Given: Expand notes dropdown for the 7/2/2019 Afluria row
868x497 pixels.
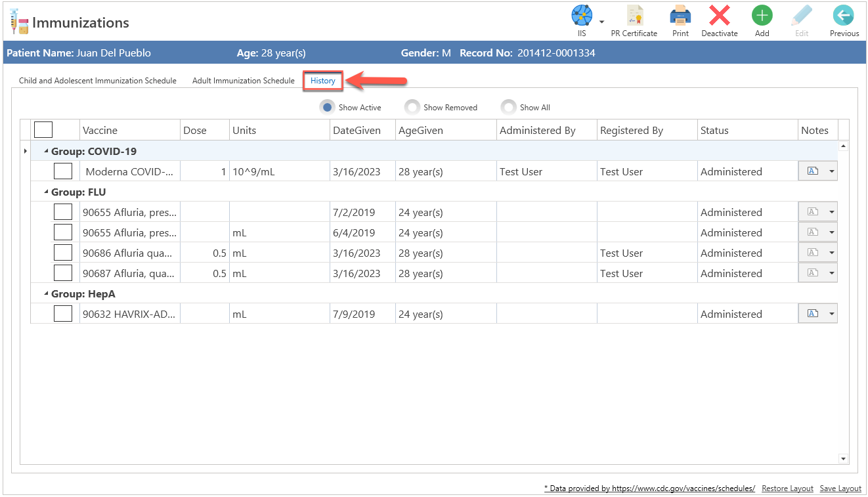Looking at the screenshot, I should [832, 212].
